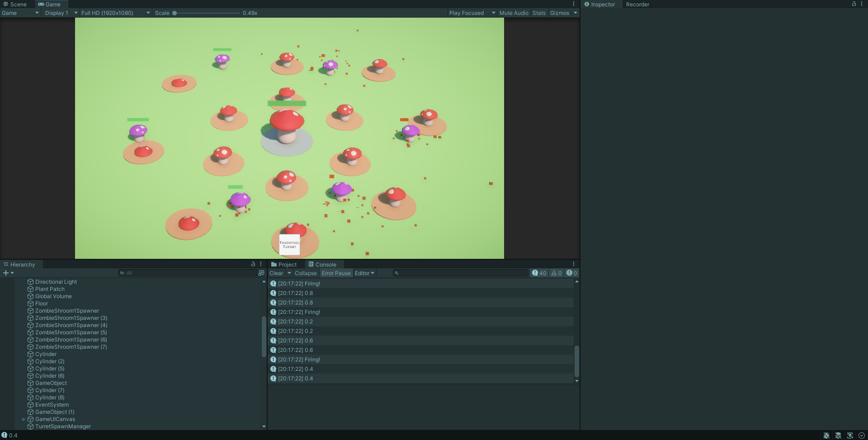Toggle warning filter in the Console
This screenshot has width=868, height=440.
[x=556, y=273]
